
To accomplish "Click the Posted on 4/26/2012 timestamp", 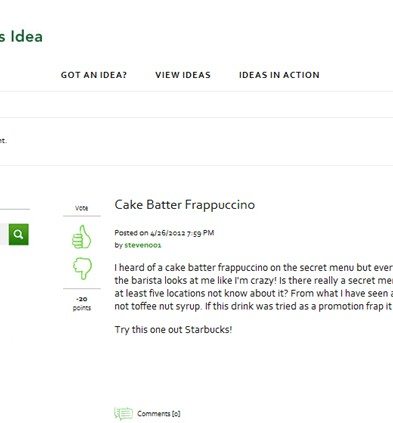I will point(164,233).
